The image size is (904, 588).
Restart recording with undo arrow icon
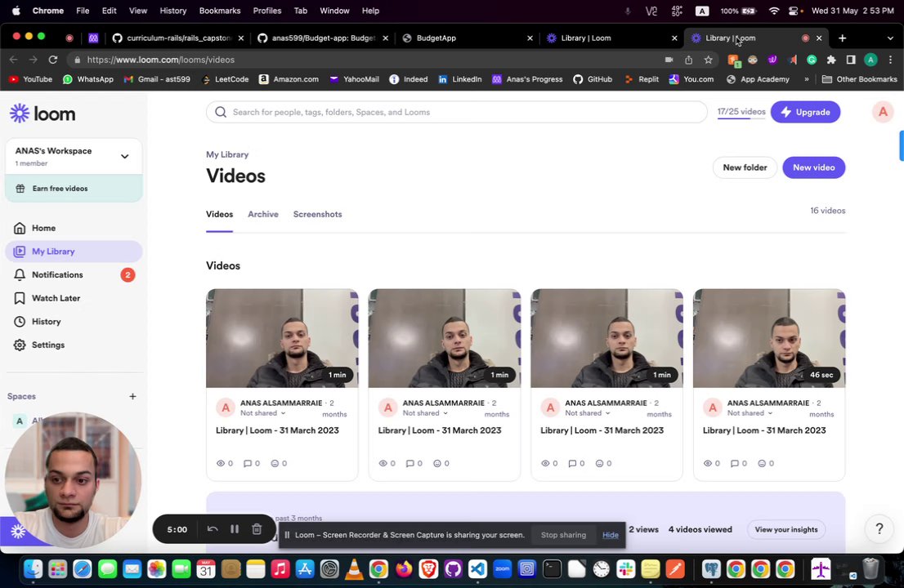pos(213,529)
